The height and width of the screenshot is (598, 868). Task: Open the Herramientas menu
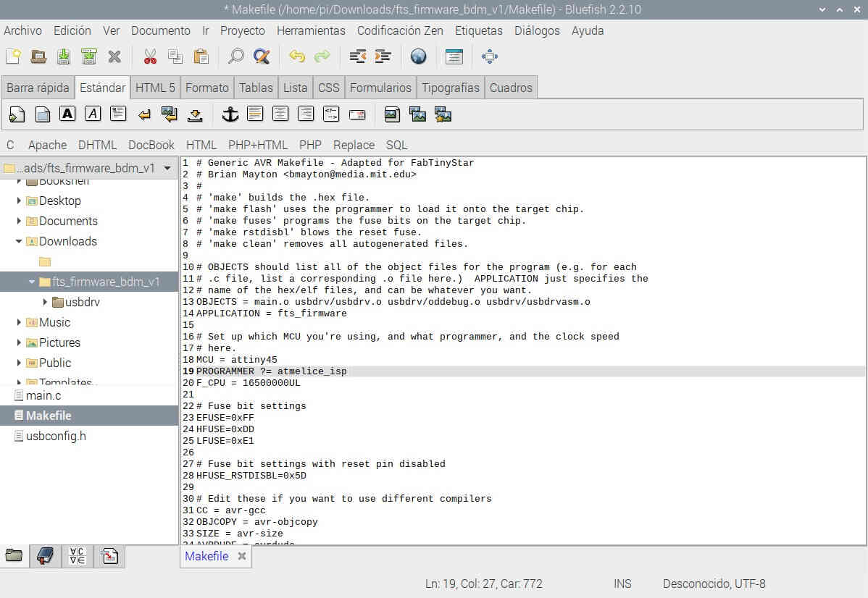pos(311,30)
